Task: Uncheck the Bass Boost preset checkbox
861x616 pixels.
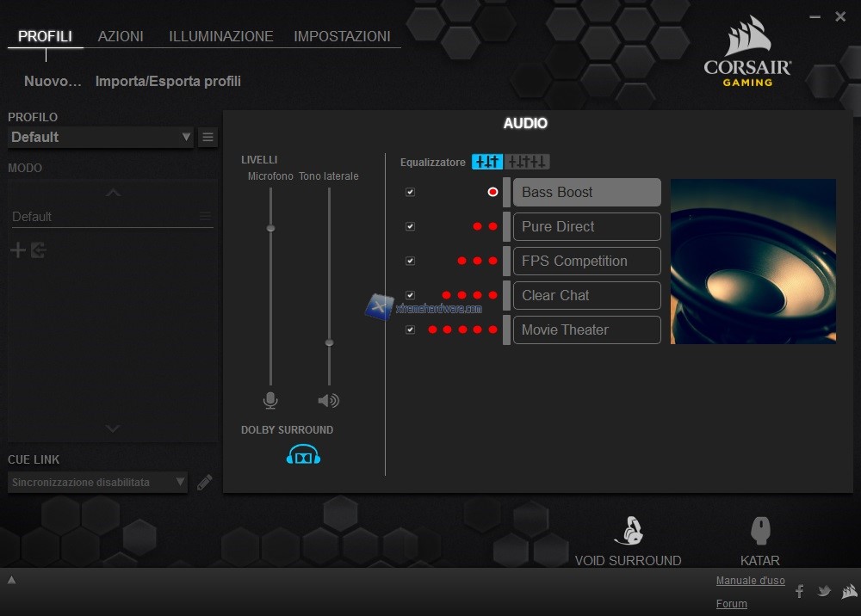Action: click(410, 192)
